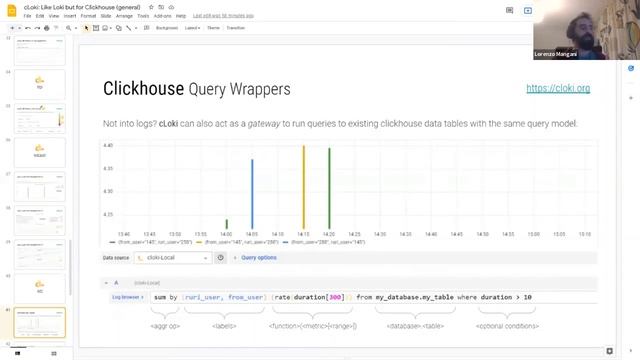Open the Add-ons menu
640x360 pixels.
coord(162,16)
